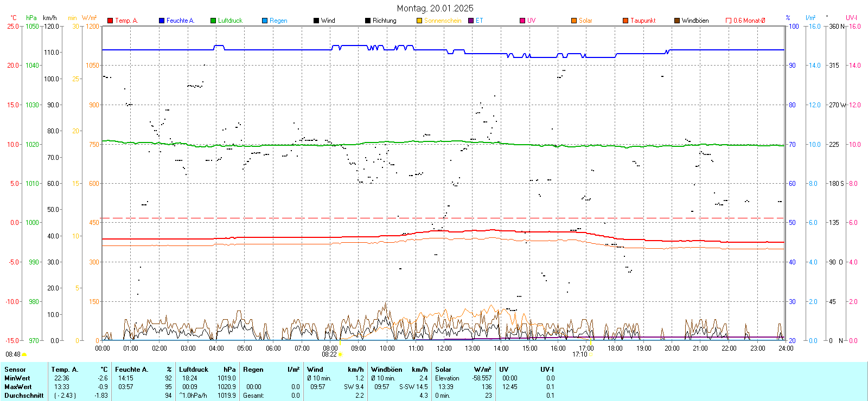Select the MaxWert row label

coord(18,387)
